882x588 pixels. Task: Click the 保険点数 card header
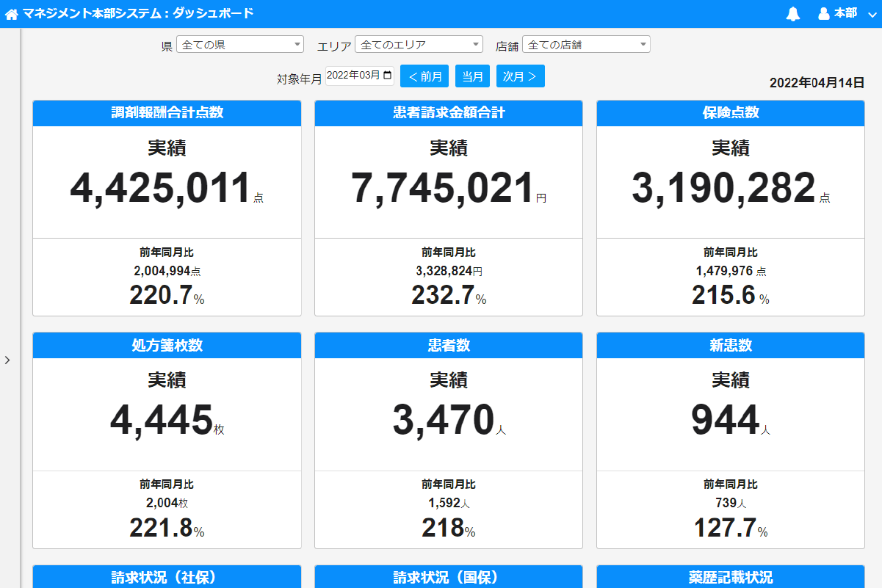pos(731,113)
